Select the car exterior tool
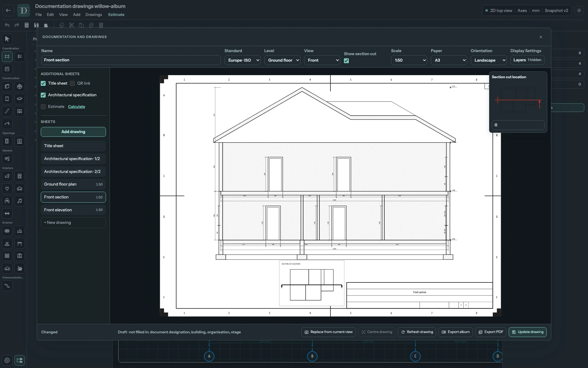The image size is (588, 368). pos(7,268)
